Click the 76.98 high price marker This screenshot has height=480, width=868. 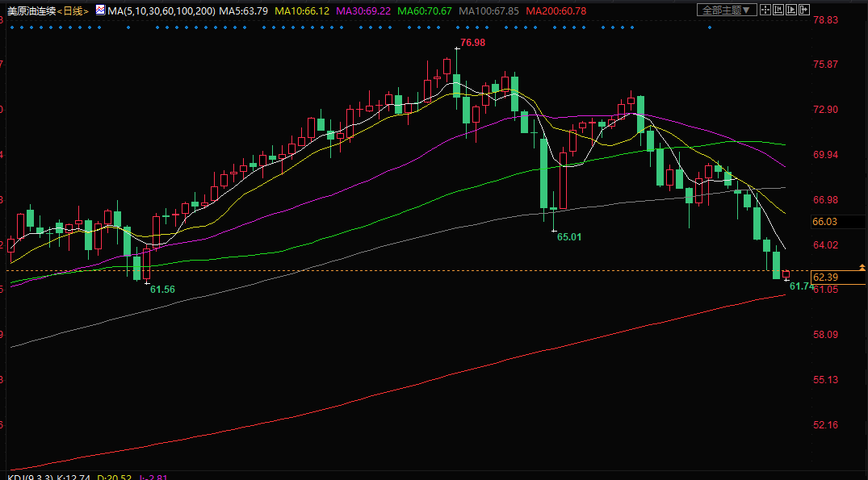472,42
